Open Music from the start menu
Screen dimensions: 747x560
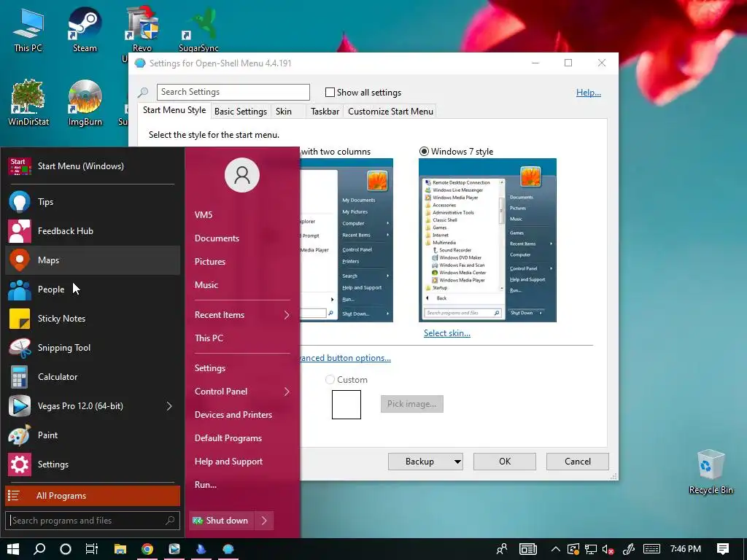pos(206,285)
